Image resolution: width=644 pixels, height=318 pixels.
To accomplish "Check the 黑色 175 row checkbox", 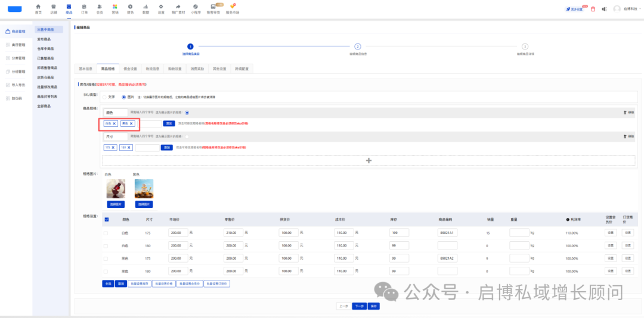I will [106, 258].
